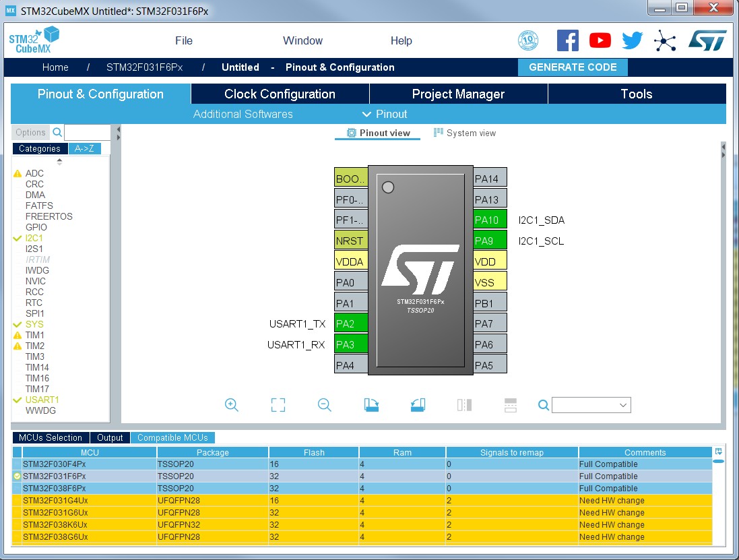The image size is (739, 560).
Task: Select GPIO in the category list
Action: pyautogui.click(x=36, y=227)
